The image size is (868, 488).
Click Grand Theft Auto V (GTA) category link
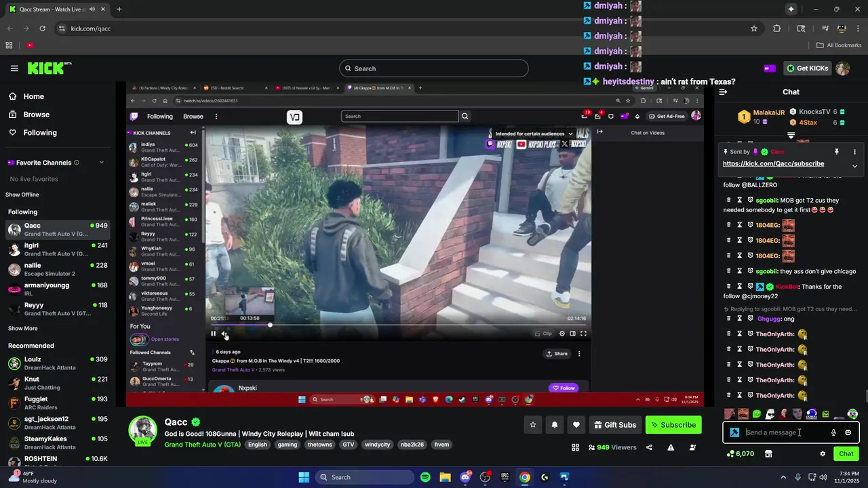coord(202,445)
